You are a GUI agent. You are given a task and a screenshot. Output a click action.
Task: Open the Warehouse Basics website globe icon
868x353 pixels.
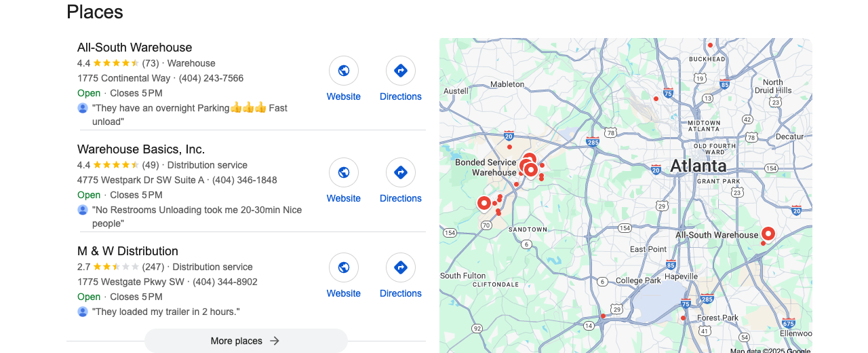click(344, 172)
